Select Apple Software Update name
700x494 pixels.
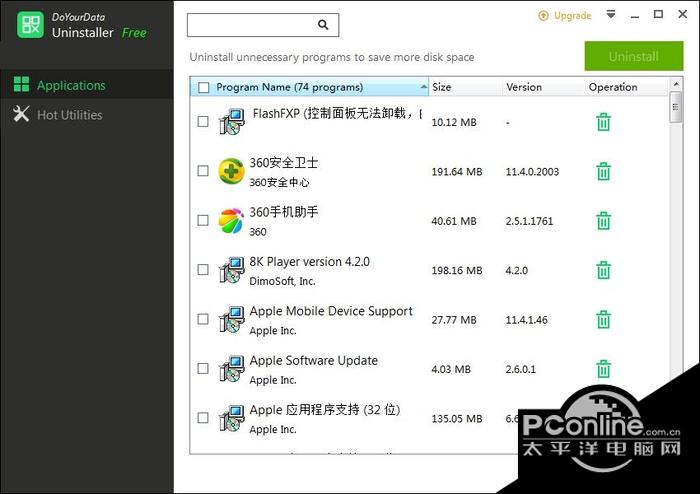click(x=313, y=361)
